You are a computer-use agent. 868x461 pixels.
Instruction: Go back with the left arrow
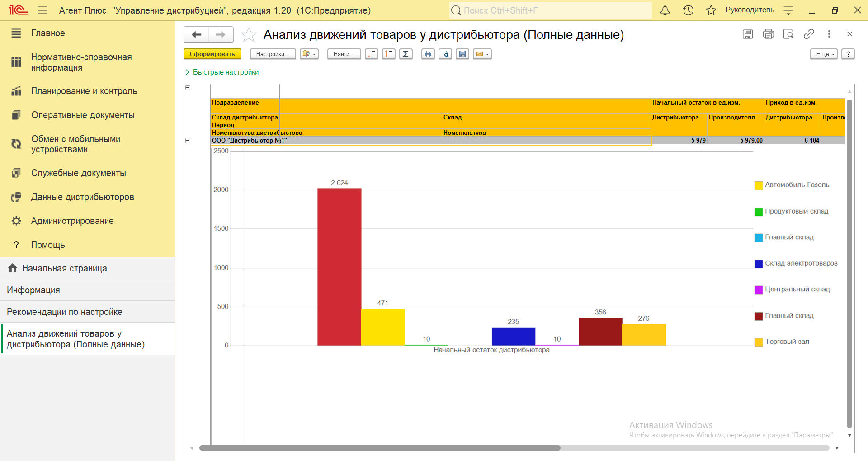[197, 34]
